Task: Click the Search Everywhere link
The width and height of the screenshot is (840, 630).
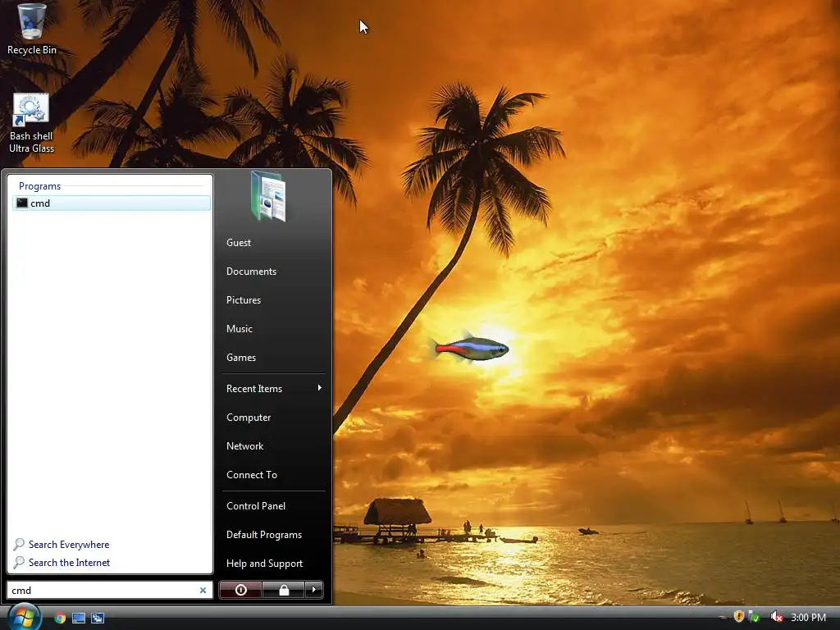Action: pyautogui.click(x=69, y=545)
